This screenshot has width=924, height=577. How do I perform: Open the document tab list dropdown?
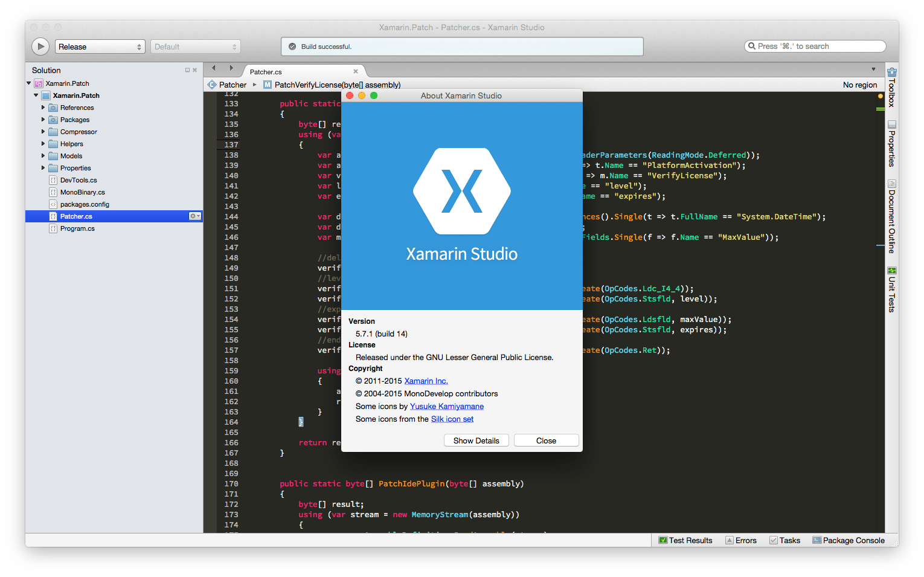click(x=873, y=69)
